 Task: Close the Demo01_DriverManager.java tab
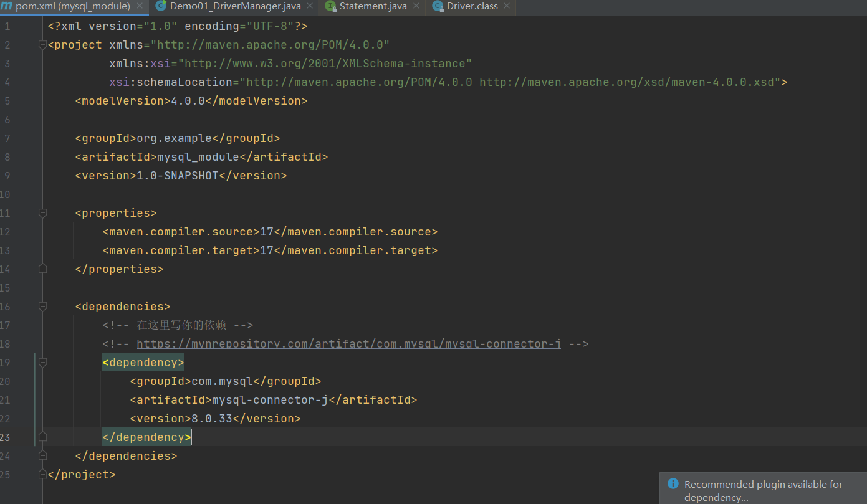[x=309, y=6]
